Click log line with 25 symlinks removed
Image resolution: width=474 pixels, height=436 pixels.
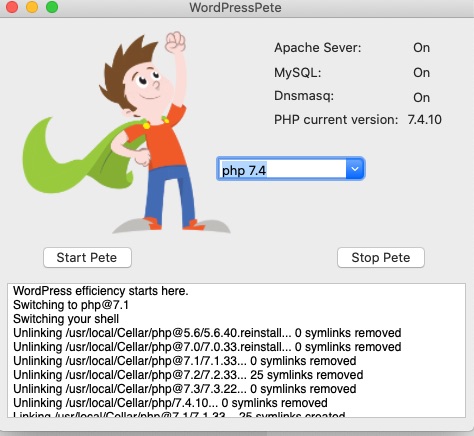click(188, 375)
